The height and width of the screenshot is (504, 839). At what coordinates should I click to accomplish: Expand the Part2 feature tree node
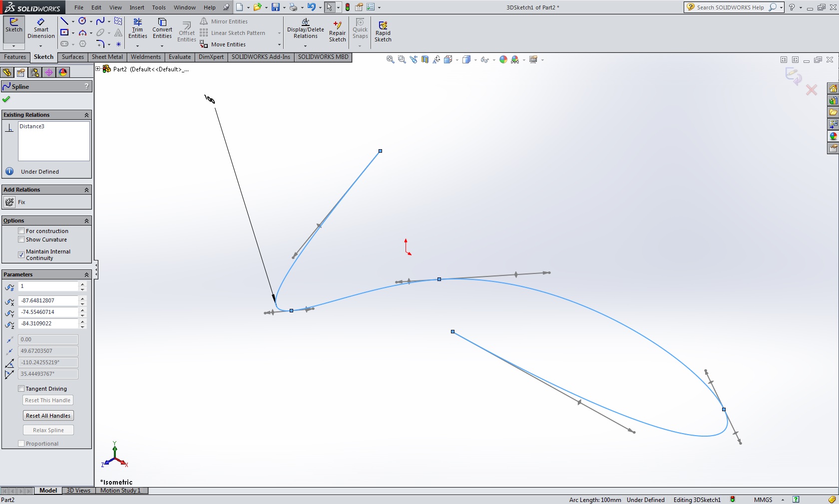click(x=98, y=69)
